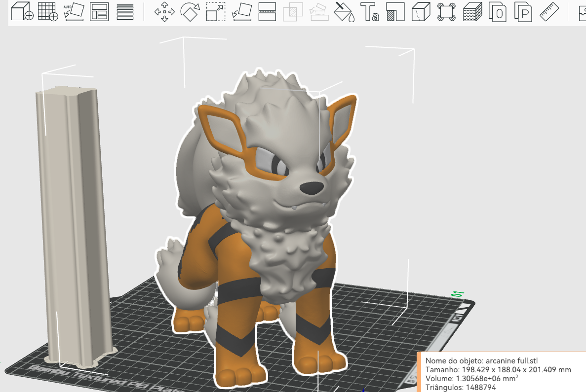Open the Cut tool

[267, 11]
